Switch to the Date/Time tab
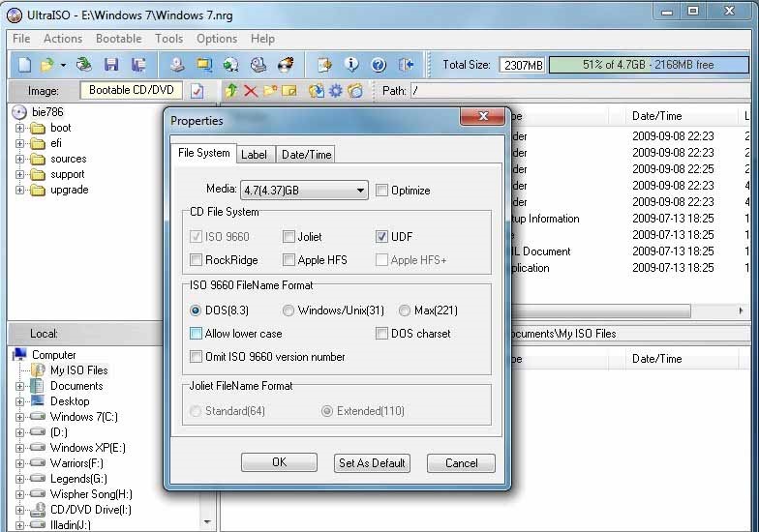Screen dimensions: 759x532 point(306,155)
